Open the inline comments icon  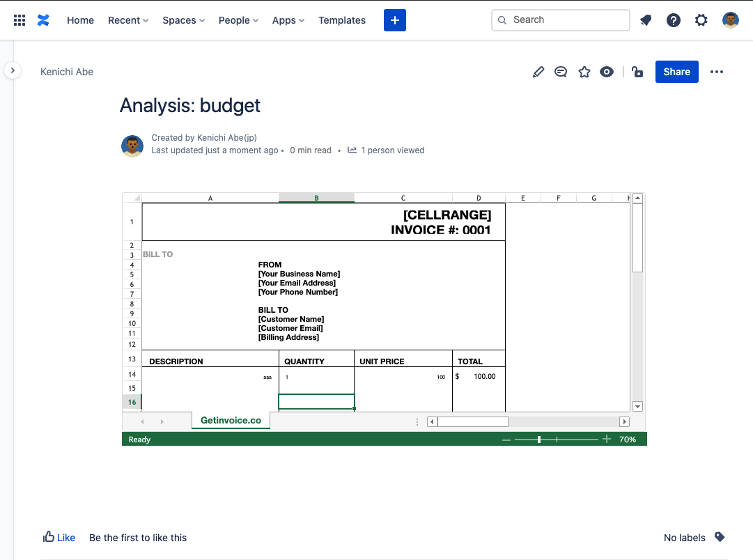(561, 72)
